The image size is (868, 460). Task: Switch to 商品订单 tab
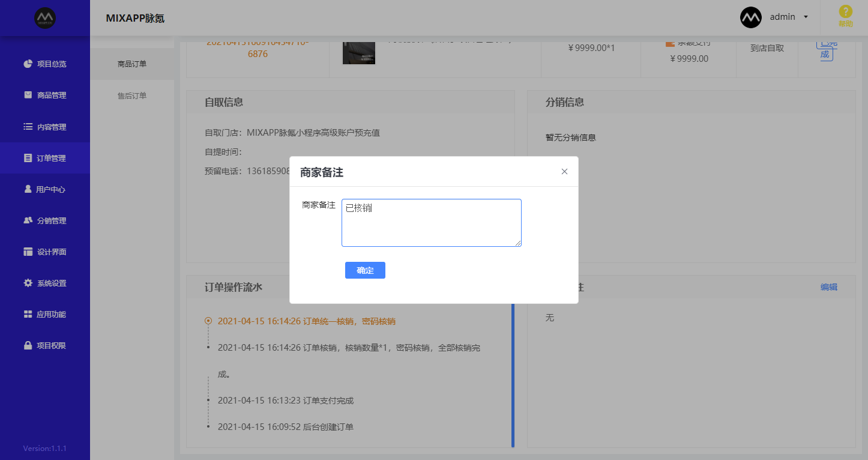point(132,64)
